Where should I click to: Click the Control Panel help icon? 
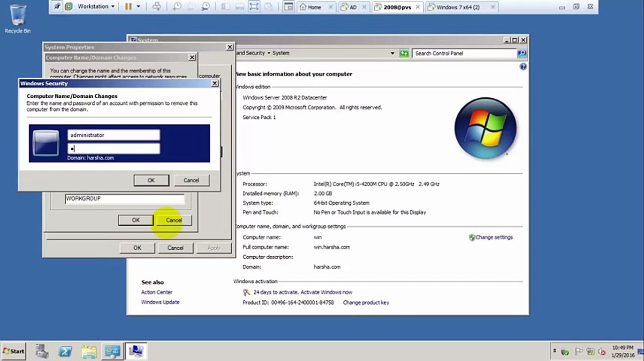(523, 66)
